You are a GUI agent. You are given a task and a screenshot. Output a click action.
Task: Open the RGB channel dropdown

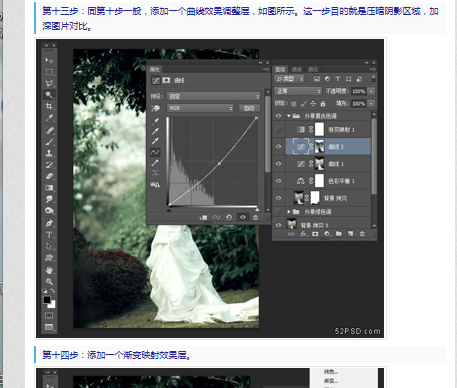(x=200, y=108)
